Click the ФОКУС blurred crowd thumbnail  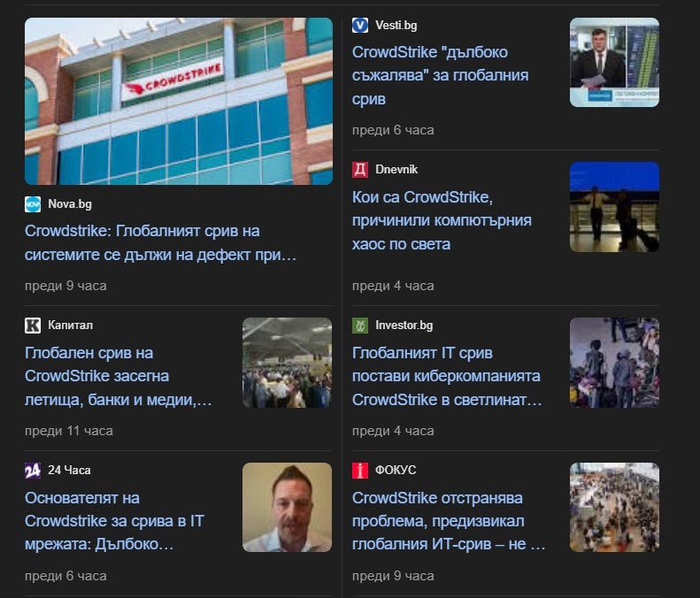point(614,508)
